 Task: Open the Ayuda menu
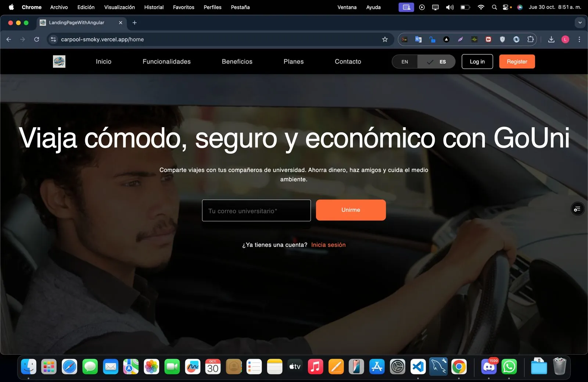pyautogui.click(x=373, y=7)
